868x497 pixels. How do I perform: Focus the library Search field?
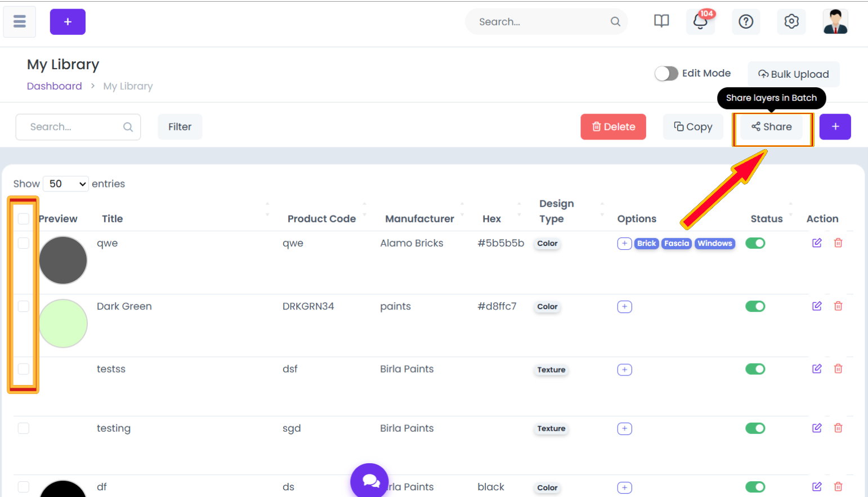tap(78, 127)
